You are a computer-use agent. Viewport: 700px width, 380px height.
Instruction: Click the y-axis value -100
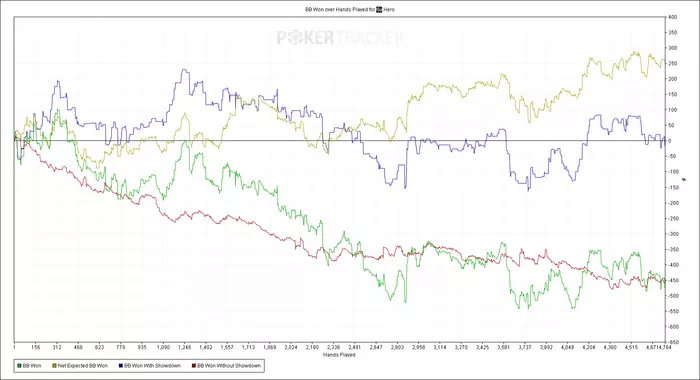(x=673, y=172)
